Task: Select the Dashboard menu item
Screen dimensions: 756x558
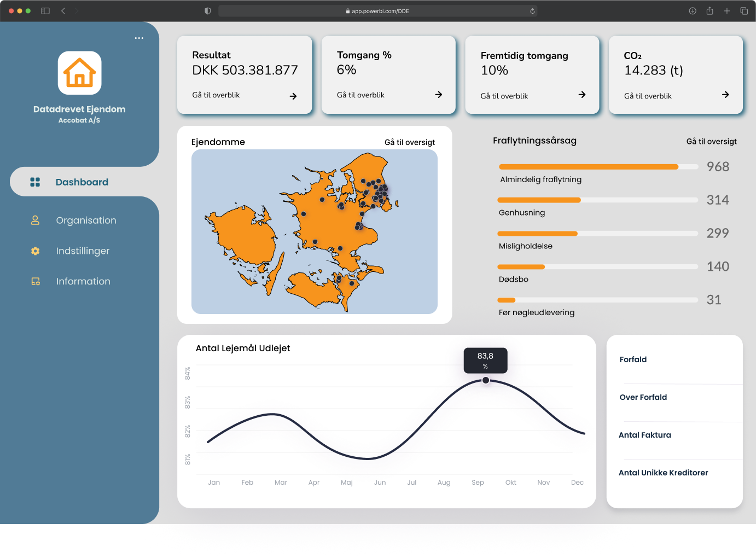Action: [x=83, y=182]
